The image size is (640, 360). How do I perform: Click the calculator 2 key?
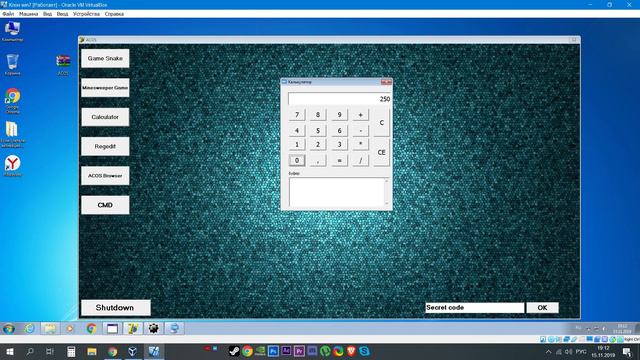point(318,144)
